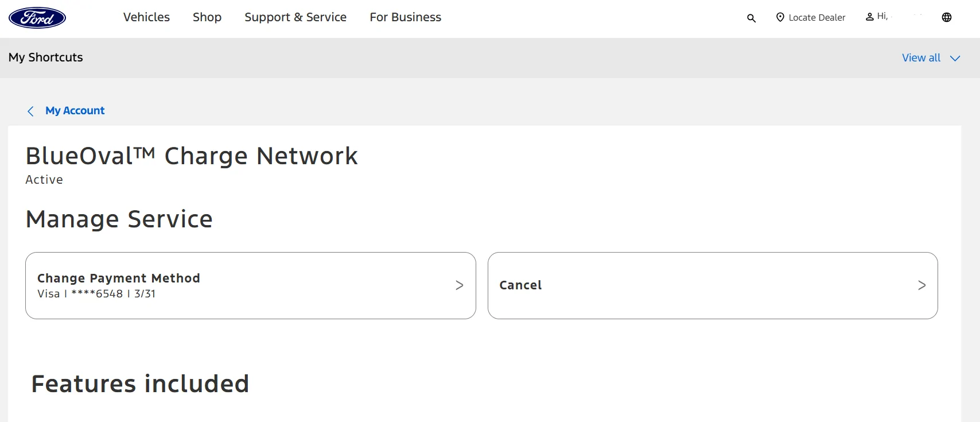The width and height of the screenshot is (980, 422).
Task: Expand My Shortcuts with the down chevron
Action: click(x=955, y=58)
